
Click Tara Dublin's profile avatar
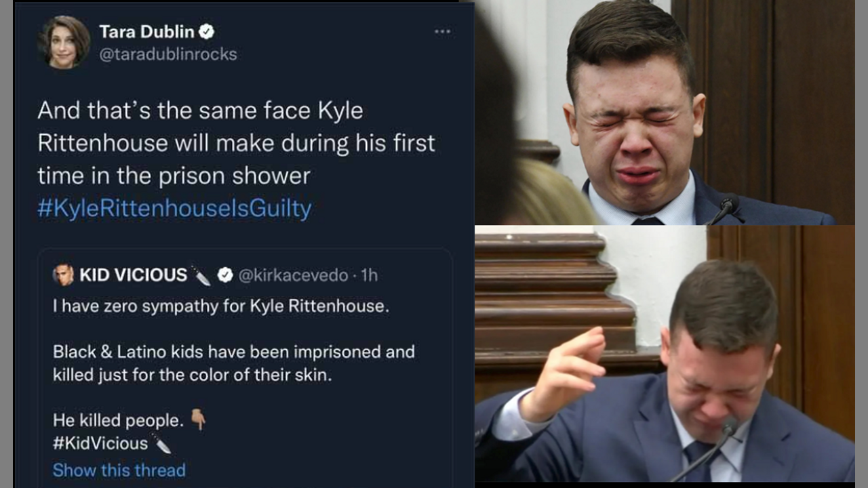pyautogui.click(x=65, y=42)
